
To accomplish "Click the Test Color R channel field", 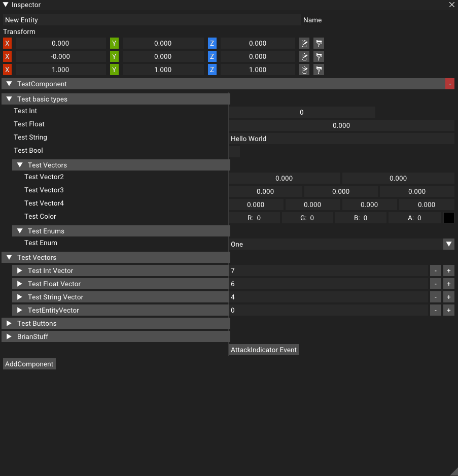I will pos(254,218).
